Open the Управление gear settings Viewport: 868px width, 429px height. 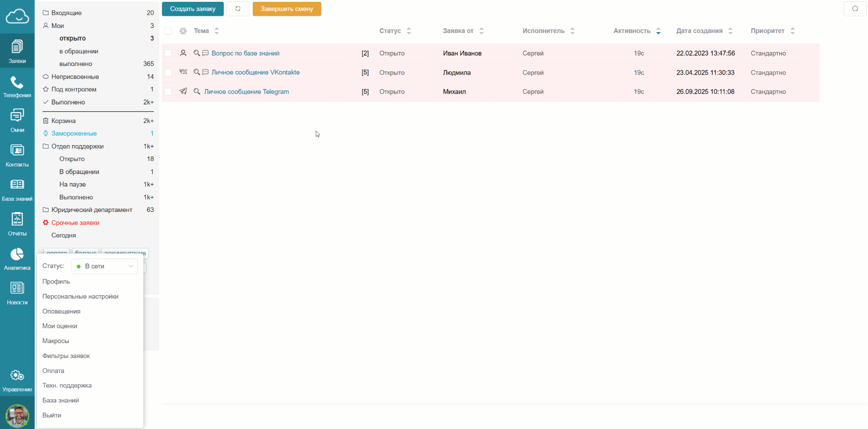coord(17,381)
